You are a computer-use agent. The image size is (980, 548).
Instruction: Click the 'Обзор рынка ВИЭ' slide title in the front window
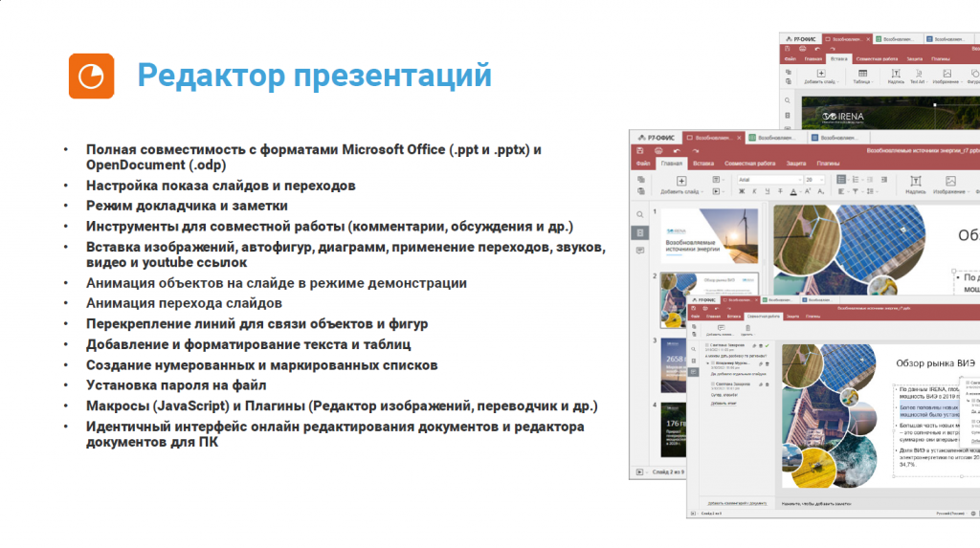[935, 363]
